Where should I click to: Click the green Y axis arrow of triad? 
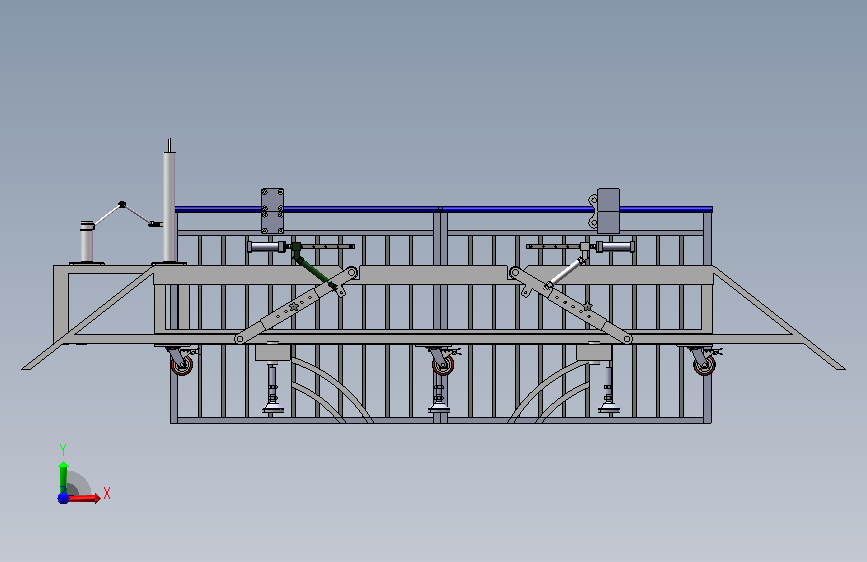[x=63, y=476]
